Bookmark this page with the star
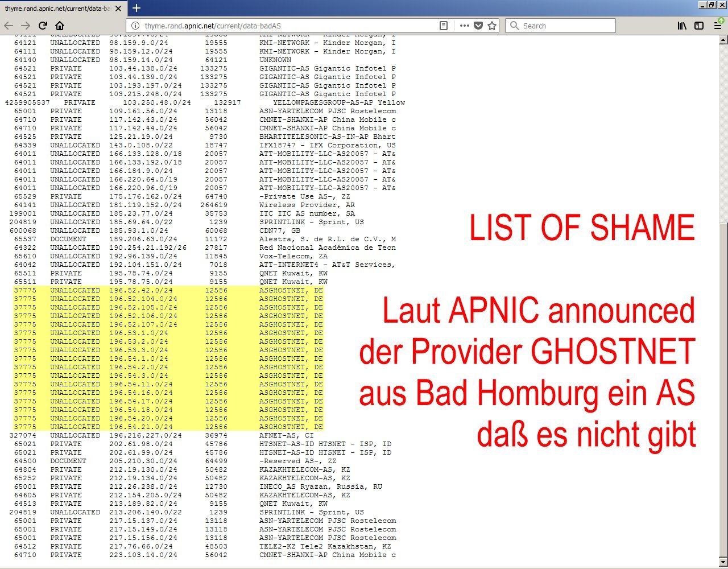 tap(492, 26)
